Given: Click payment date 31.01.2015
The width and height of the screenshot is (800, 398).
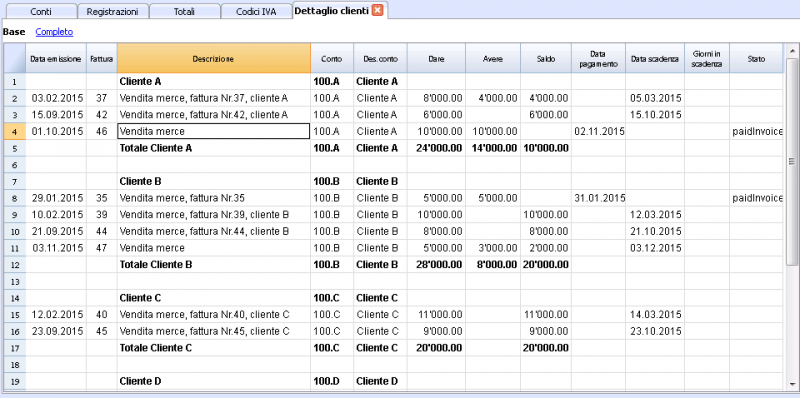Looking at the screenshot, I should pos(598,198).
